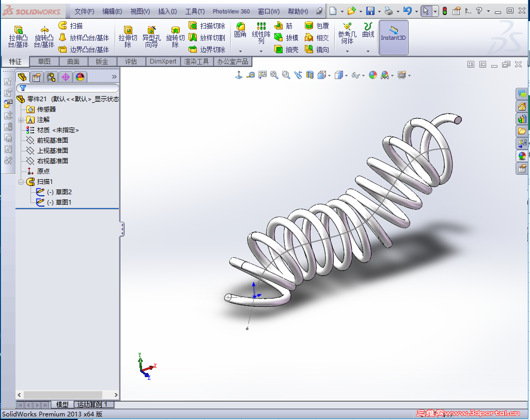Image resolution: width=530 pixels, height=420 pixels.
Task: Open the FeatureManager design tree tab
Action: click(22, 77)
